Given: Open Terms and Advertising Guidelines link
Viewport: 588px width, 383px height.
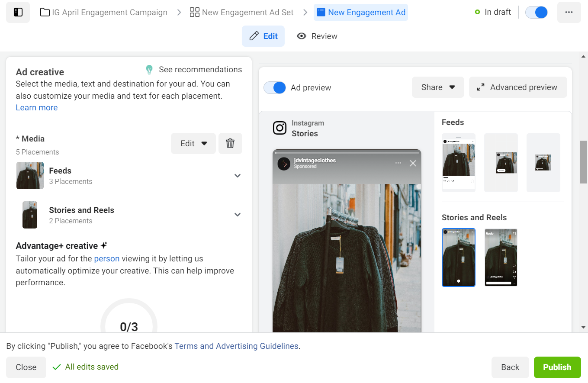Looking at the screenshot, I should coord(236,346).
